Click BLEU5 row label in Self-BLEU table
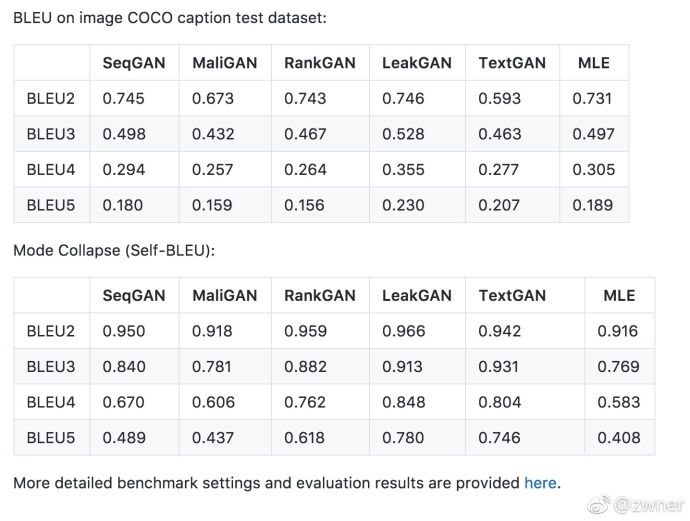Viewport: 690px width, 521px height. [x=51, y=438]
